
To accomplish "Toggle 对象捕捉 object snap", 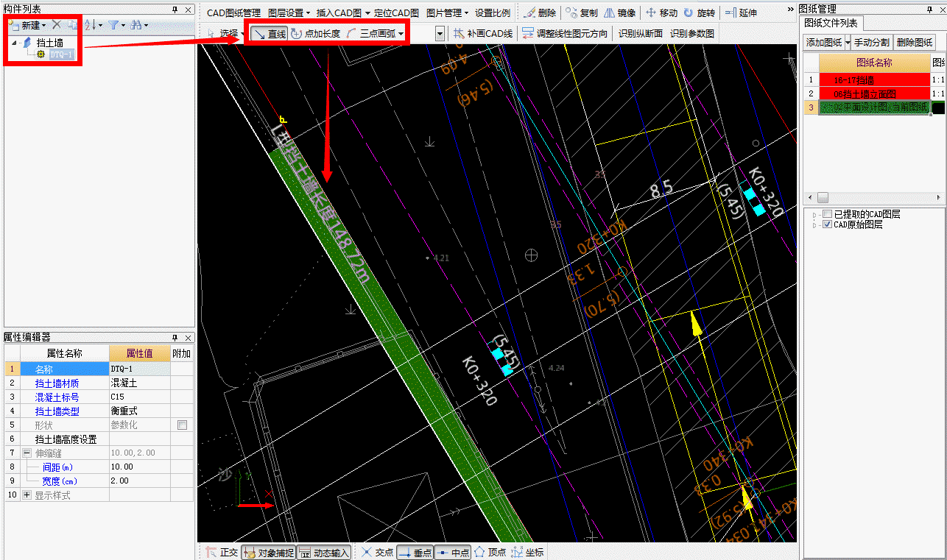I will [x=269, y=552].
